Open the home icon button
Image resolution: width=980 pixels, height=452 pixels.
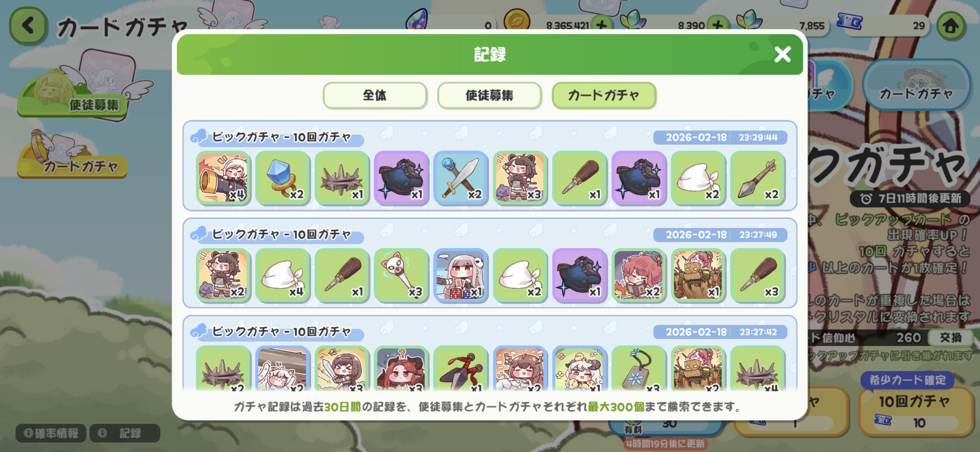pos(951,26)
